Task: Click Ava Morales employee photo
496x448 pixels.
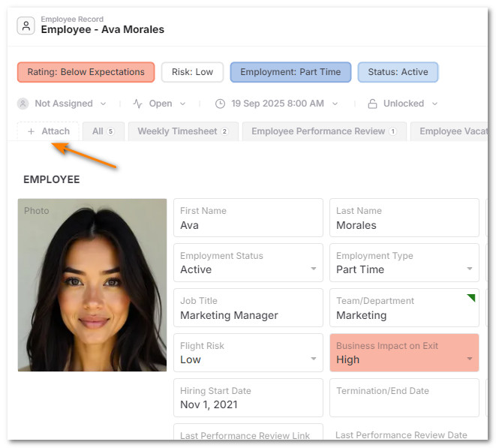Action: tap(92, 285)
